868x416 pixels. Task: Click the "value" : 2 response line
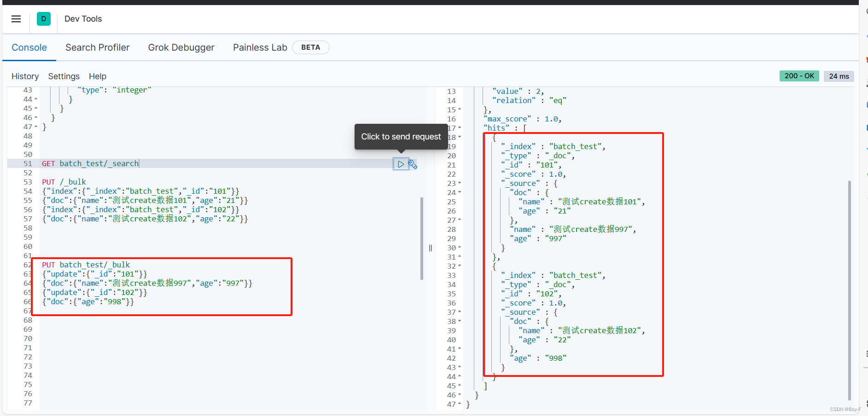tap(518, 91)
